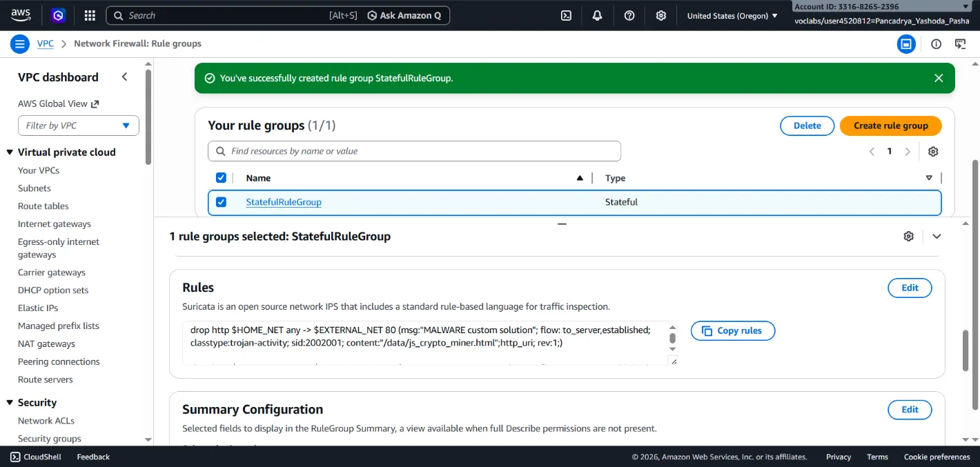Open Security groups in the sidebar

50,439
